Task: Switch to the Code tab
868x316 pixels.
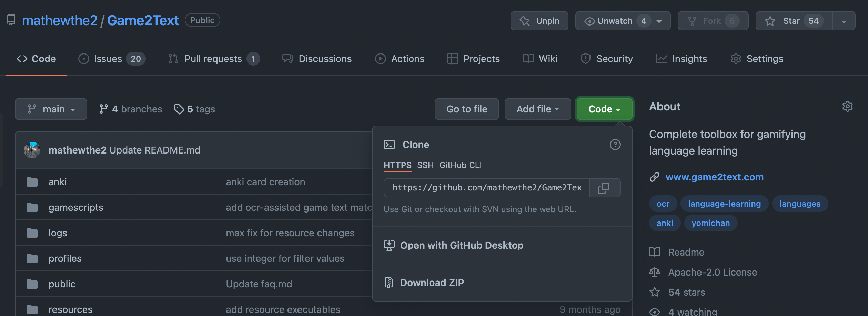Action: (36, 59)
